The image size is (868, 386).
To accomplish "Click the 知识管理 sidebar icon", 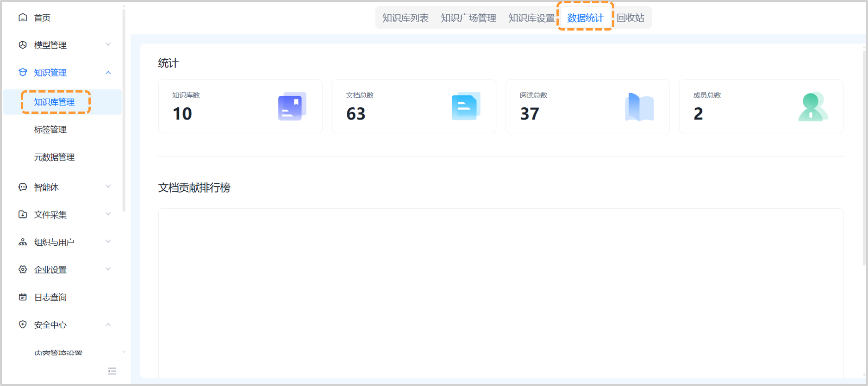I will (23, 73).
